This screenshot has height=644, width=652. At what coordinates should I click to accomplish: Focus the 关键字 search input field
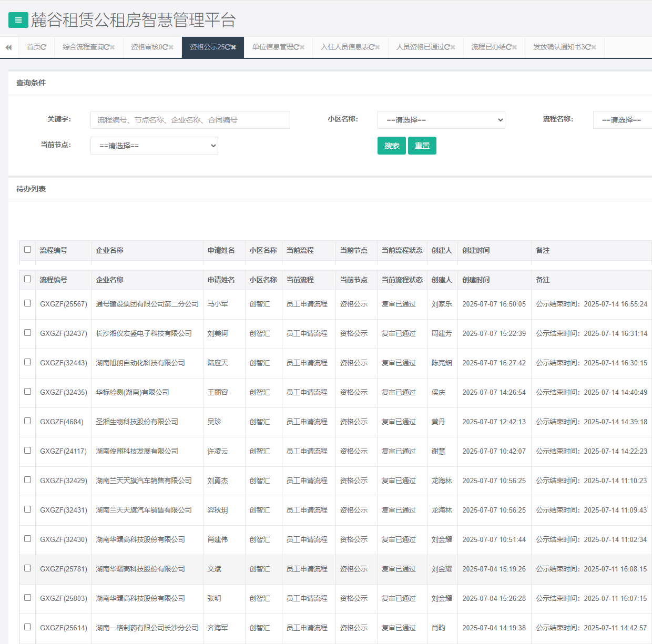pos(190,120)
